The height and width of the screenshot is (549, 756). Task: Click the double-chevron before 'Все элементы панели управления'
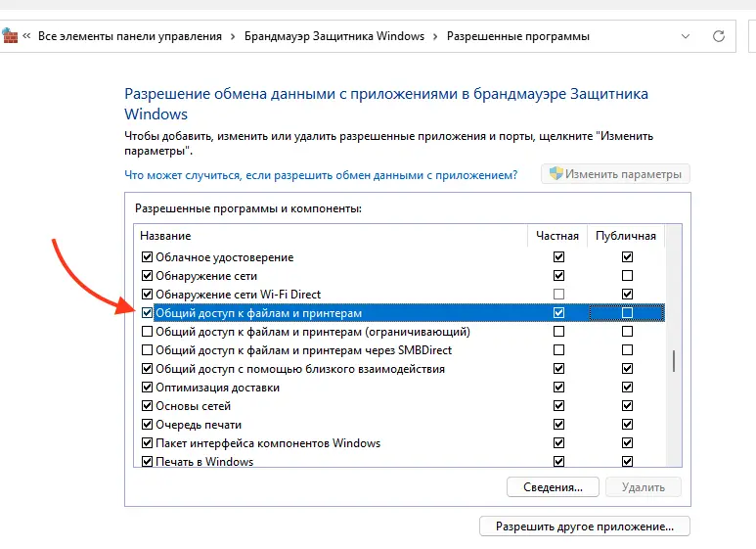[26, 36]
